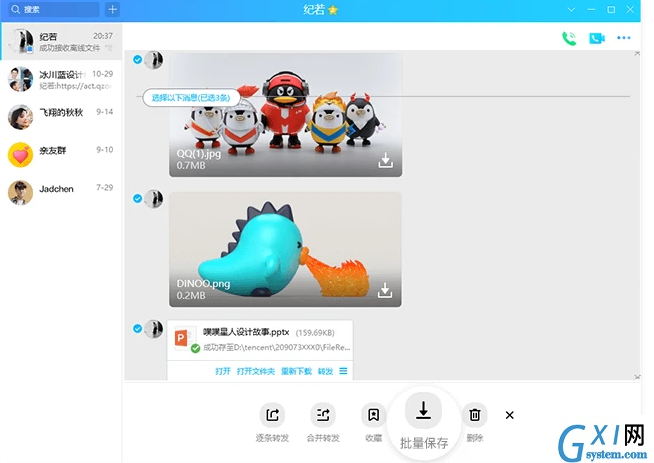Maximize the QQ window
The image size is (654, 463).
click(x=611, y=9)
